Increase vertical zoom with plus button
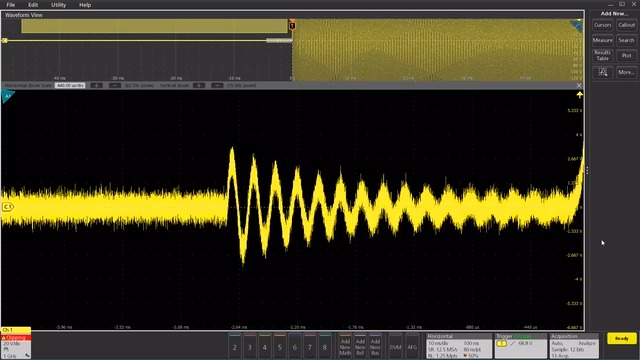Screen dimensions: 640x360 [x=199, y=86]
